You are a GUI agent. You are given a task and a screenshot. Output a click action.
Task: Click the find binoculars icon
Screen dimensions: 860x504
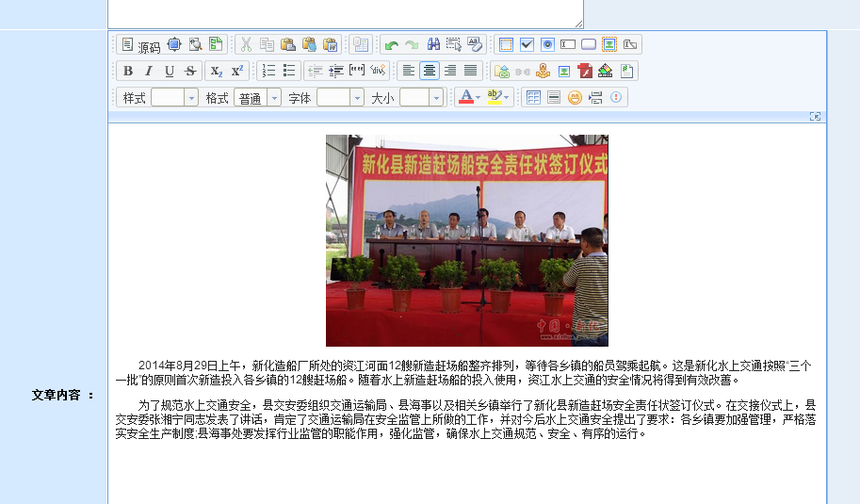(x=433, y=44)
